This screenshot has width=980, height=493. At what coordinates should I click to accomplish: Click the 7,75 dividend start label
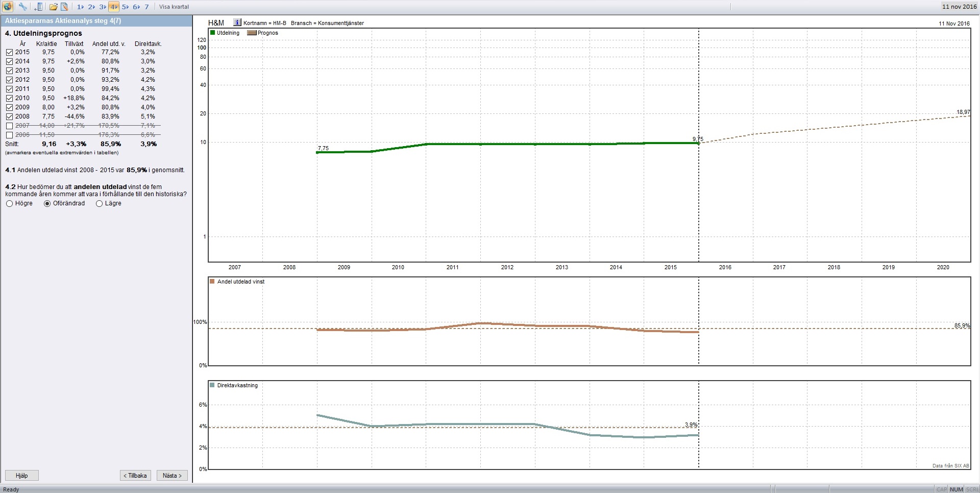[x=324, y=148]
